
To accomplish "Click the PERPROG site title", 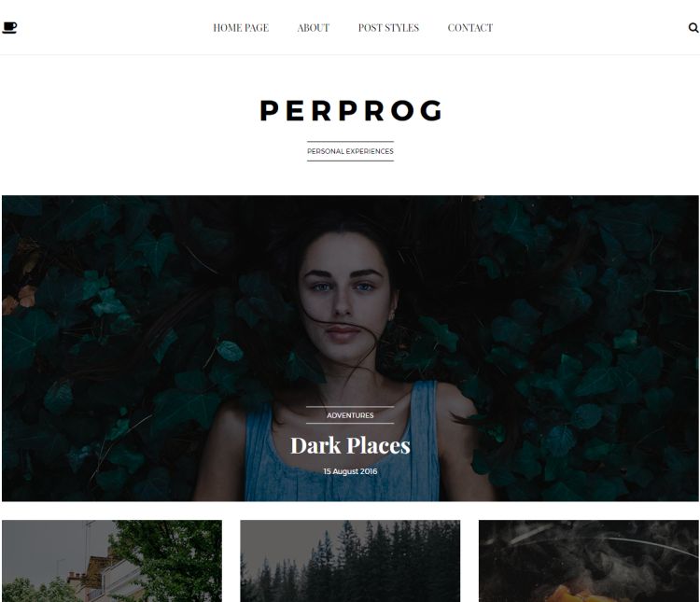I will (x=351, y=110).
